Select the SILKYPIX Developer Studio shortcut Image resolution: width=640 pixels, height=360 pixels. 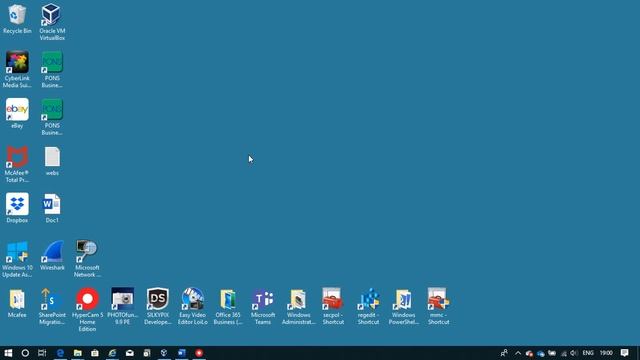pyautogui.click(x=158, y=306)
